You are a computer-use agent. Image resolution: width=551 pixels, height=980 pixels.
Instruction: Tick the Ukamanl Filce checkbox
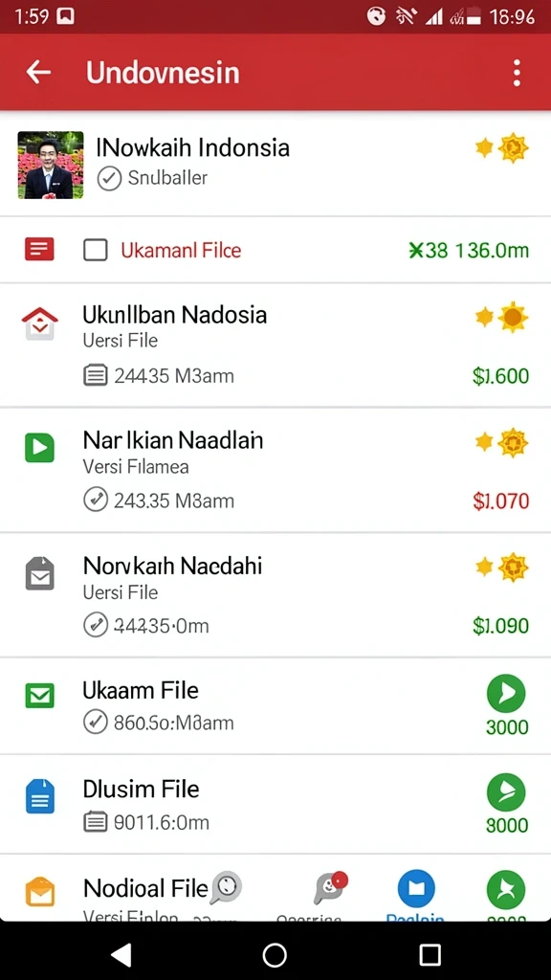[96, 250]
